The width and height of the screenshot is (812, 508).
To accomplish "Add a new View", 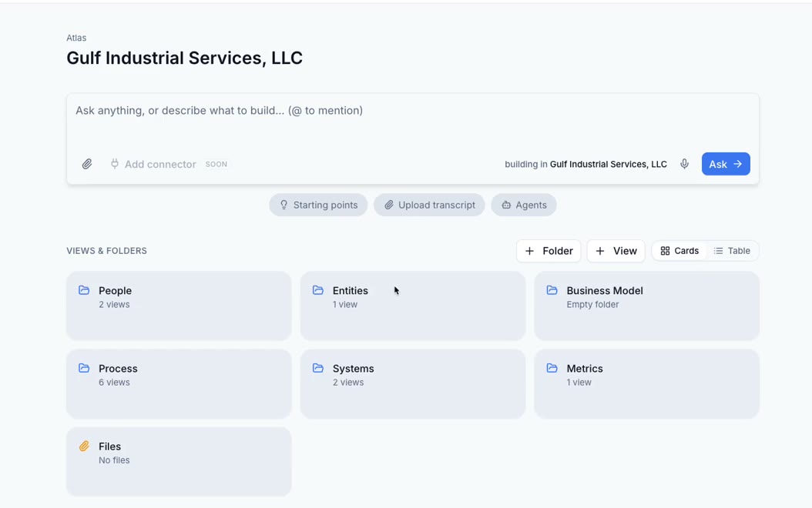I will 616,251.
